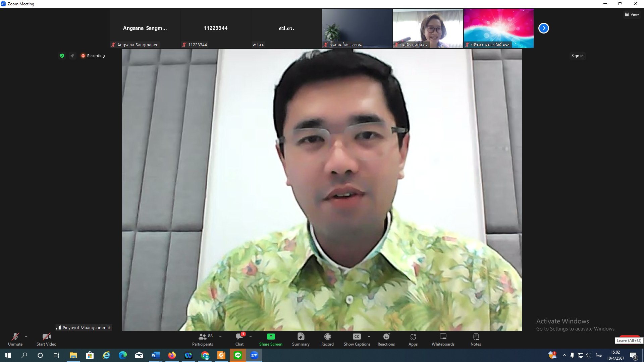Select the smiling woman video thumbnail
Screen dimensions: 644x362
coord(428,28)
